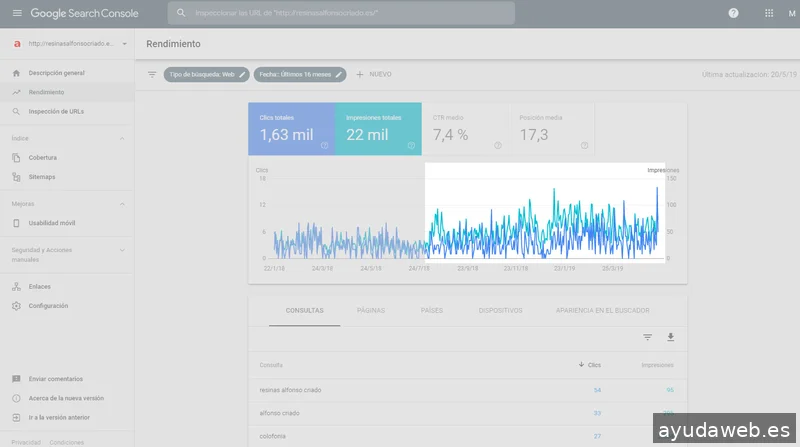This screenshot has height=447, width=800.
Task: Toggle the Impresiones totales metric card
Action: click(x=376, y=129)
